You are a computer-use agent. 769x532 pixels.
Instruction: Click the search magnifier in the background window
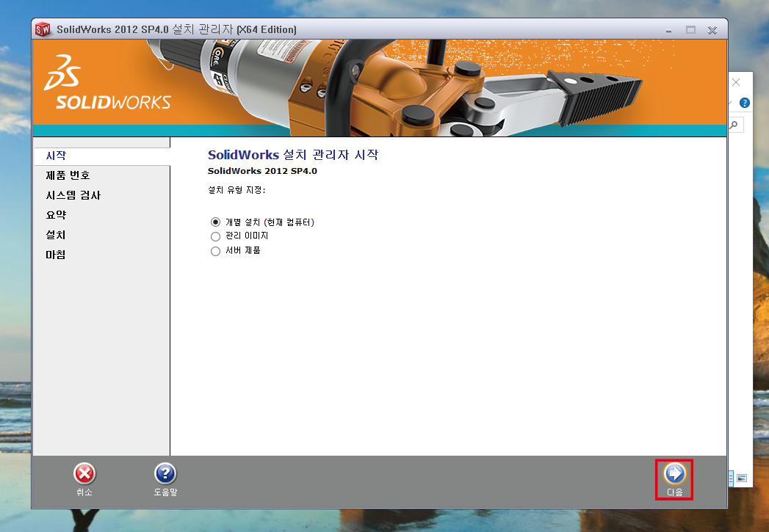[x=734, y=125]
